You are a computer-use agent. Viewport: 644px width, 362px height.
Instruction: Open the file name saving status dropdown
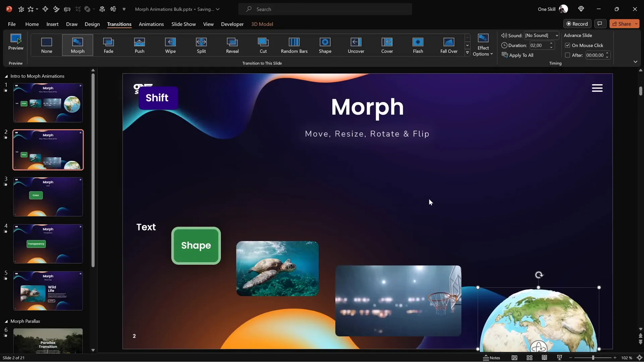click(x=218, y=9)
